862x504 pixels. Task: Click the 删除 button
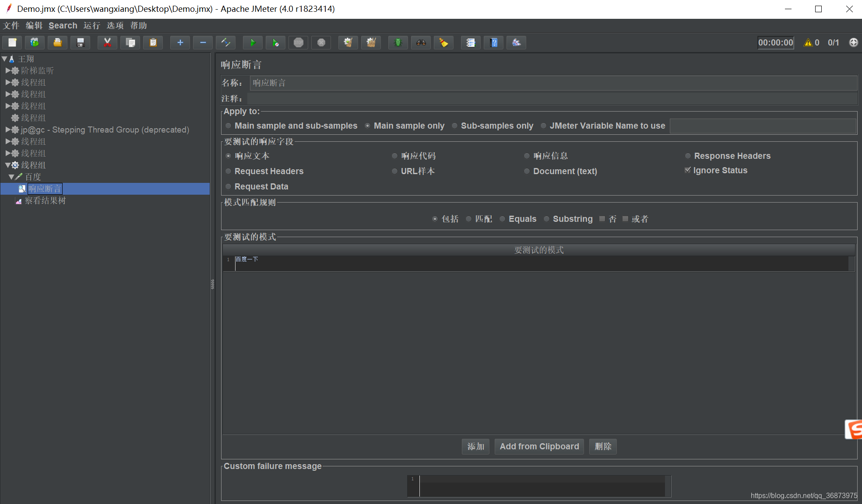[x=603, y=446]
